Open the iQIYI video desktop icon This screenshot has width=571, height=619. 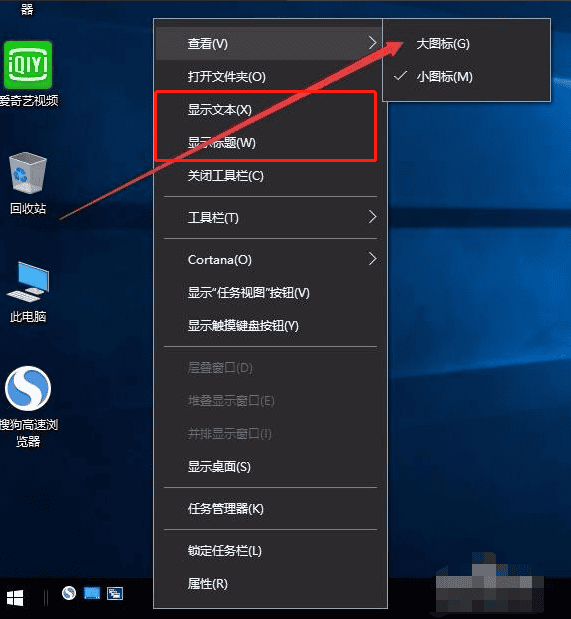pyautogui.click(x=28, y=65)
